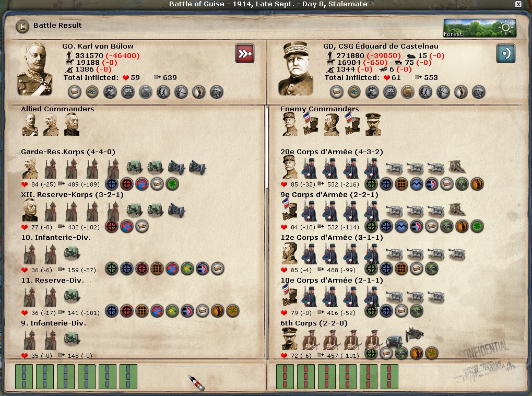Select first green combat round card, left side

pyautogui.click(x=23, y=376)
